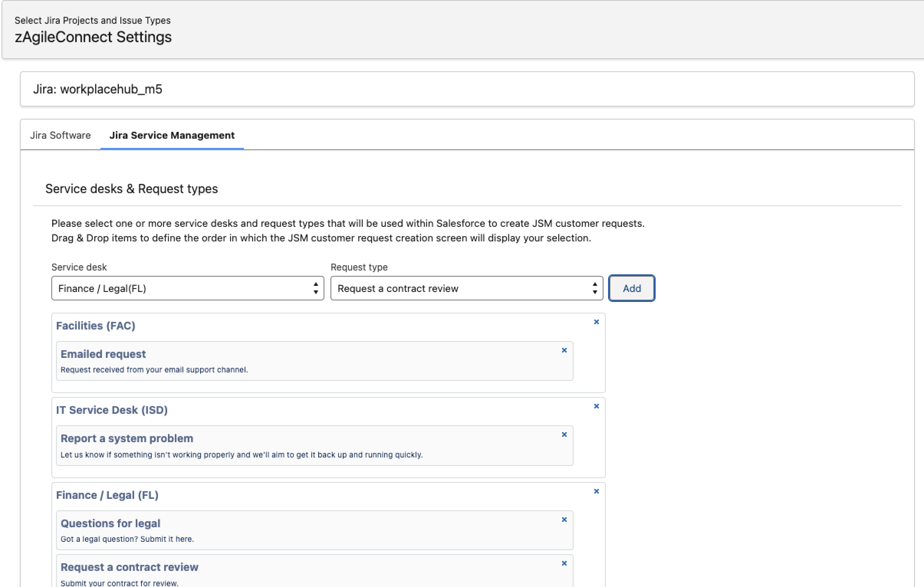Remove the Request a contract review item
924x587 pixels.
[x=564, y=564]
